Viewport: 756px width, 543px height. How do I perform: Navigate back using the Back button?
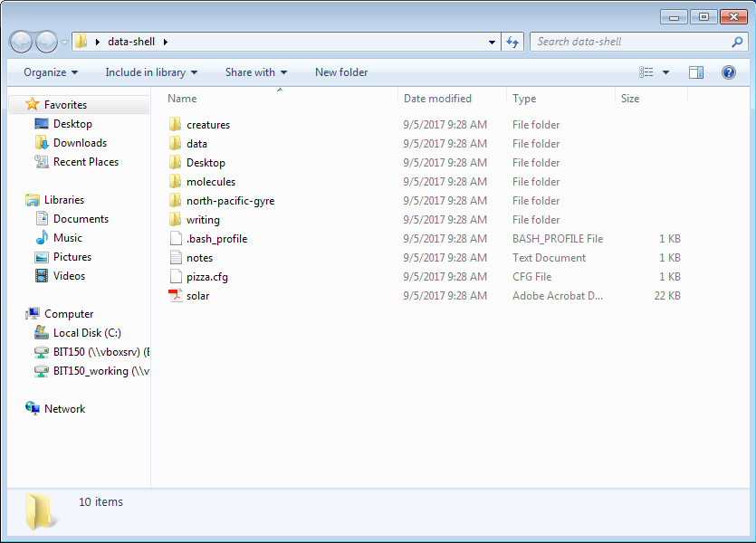[x=20, y=41]
